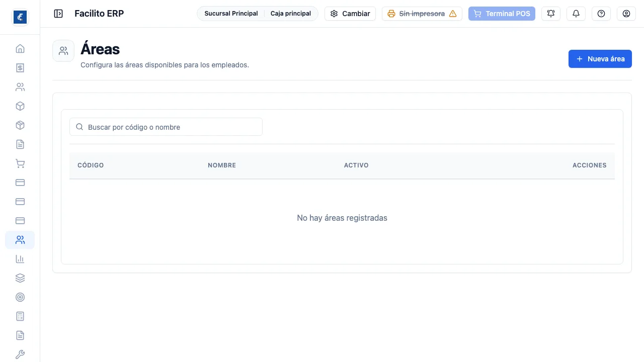Open the plain cube icon in sidebar
This screenshot has height=362, width=644.
click(x=20, y=106)
